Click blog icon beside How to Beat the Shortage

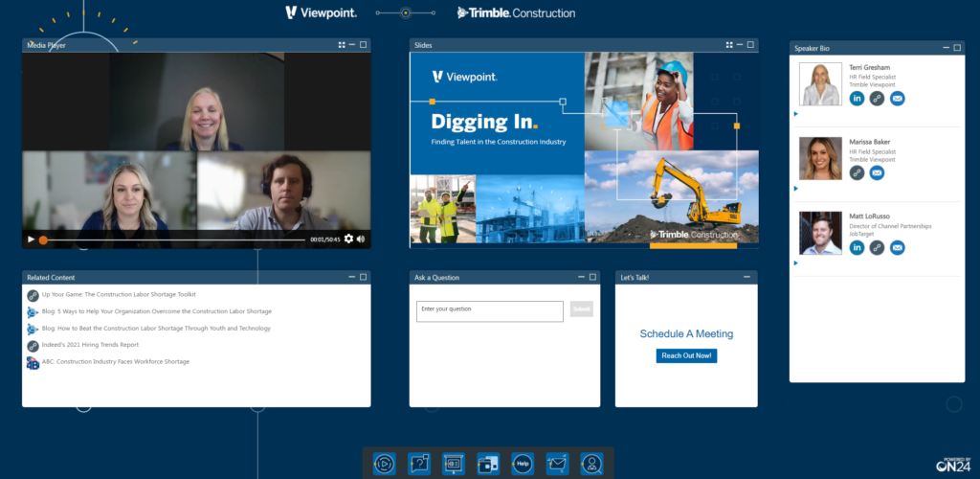tap(33, 329)
